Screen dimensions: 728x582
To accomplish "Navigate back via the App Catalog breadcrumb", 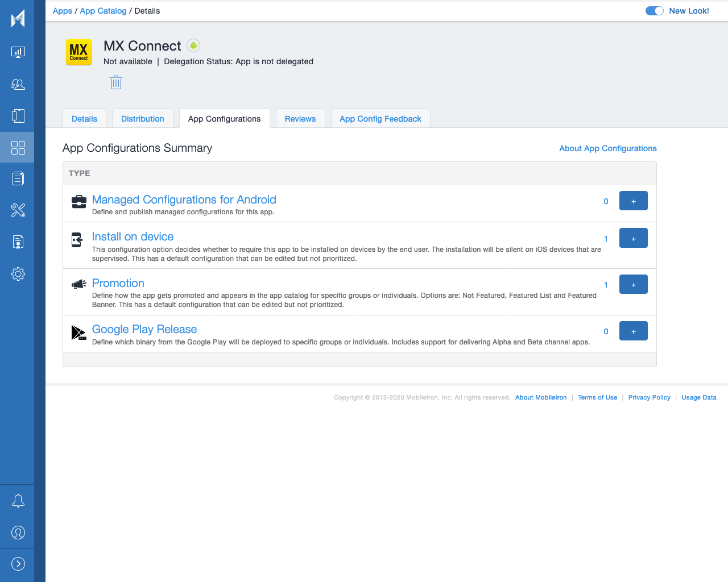I will click(103, 10).
